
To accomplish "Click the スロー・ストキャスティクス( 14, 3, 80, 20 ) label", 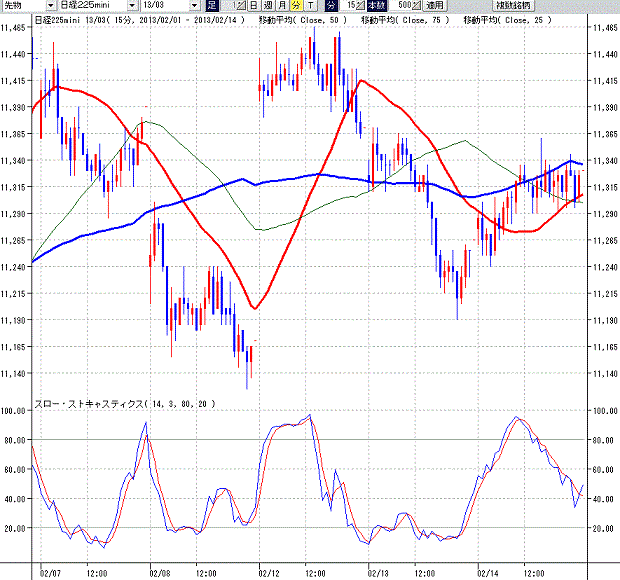I will (x=125, y=404).
